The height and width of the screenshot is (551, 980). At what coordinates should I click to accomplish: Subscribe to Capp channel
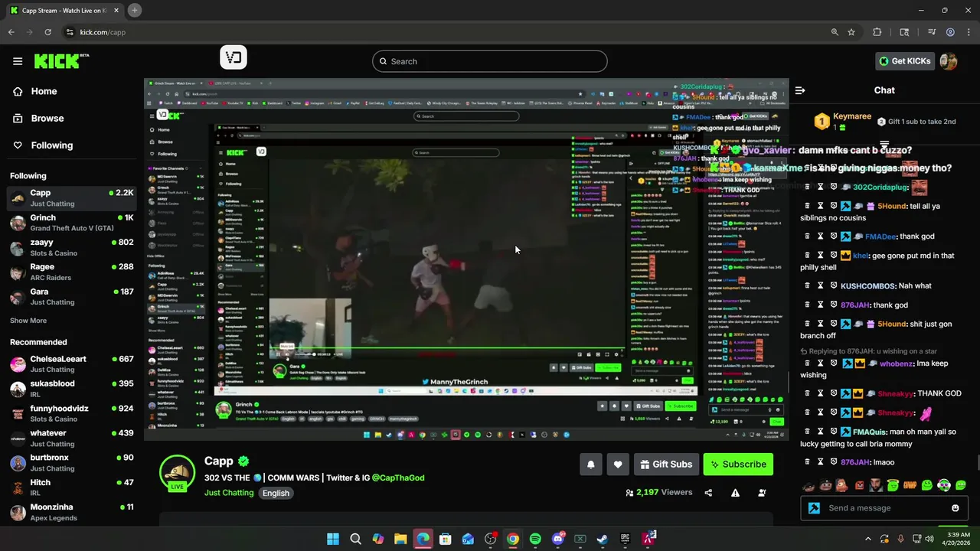738,465
